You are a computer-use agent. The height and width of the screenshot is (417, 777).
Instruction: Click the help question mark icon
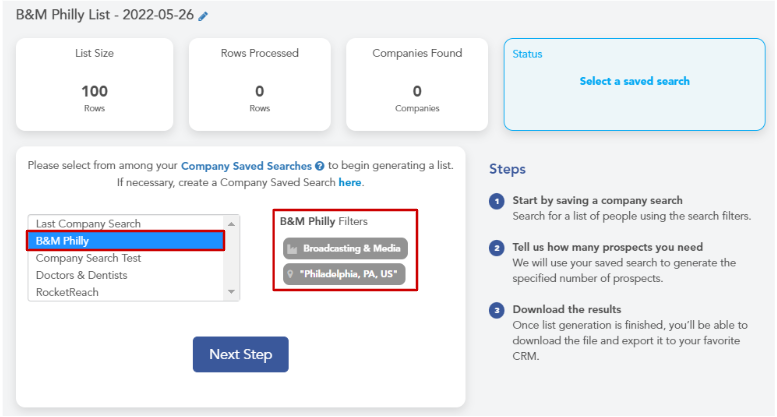pyautogui.click(x=320, y=166)
